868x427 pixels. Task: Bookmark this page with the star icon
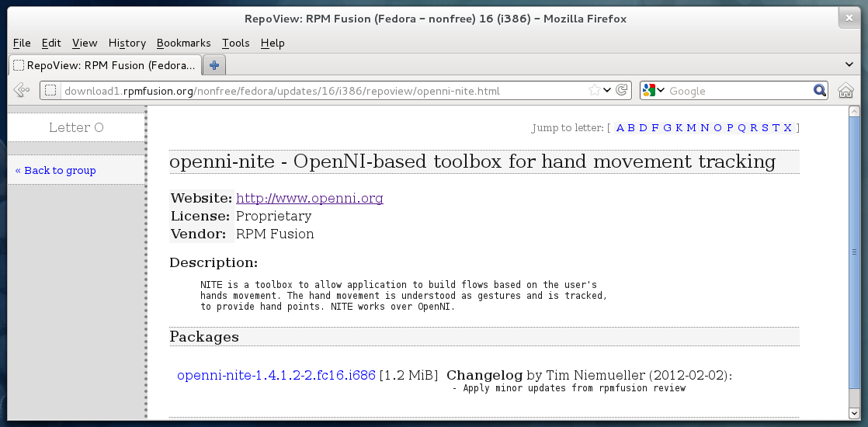(594, 90)
